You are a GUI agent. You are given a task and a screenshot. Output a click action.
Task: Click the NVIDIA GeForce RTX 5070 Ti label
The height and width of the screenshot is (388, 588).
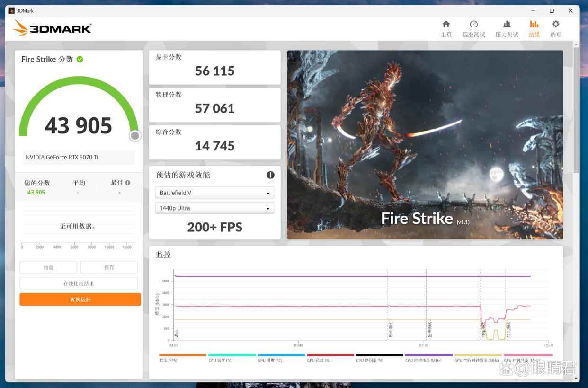click(x=62, y=157)
